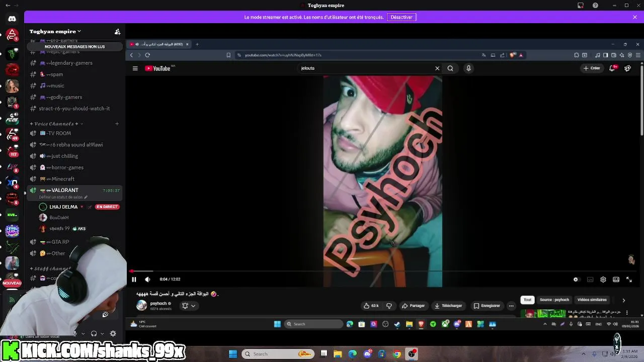Open stract-r6-you-should-watch-it channel

coord(74,109)
